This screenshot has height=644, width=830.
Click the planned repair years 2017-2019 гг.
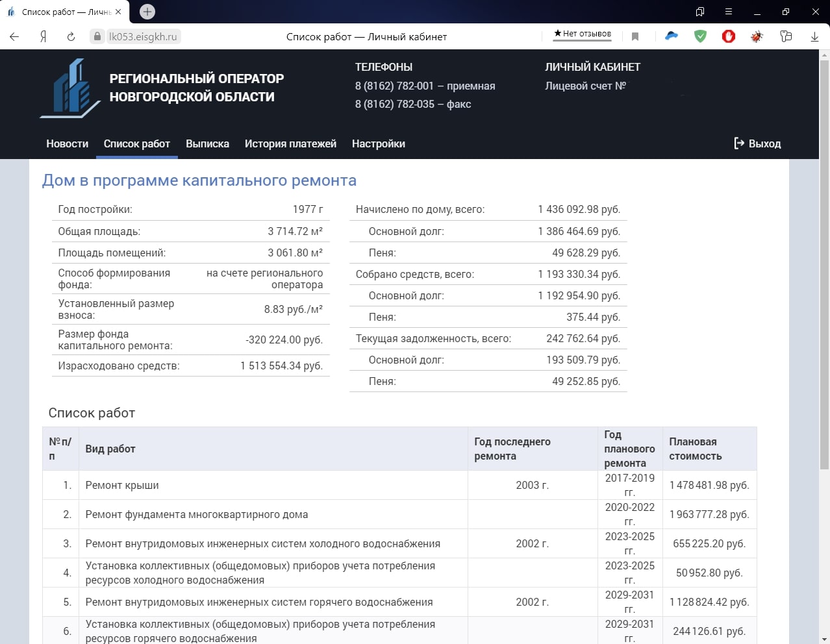tap(630, 485)
